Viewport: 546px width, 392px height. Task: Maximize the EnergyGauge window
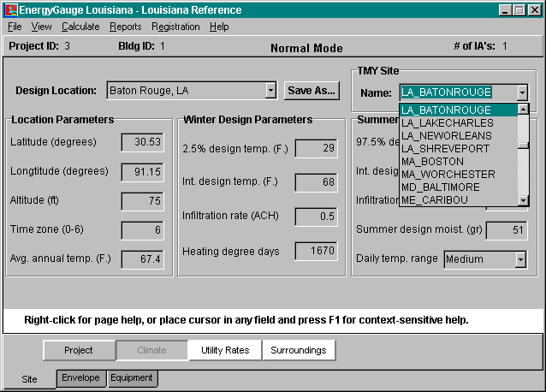point(519,10)
